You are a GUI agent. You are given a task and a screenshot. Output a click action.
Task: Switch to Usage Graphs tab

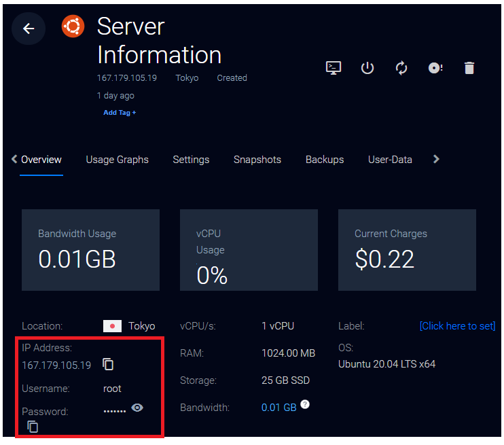click(117, 160)
